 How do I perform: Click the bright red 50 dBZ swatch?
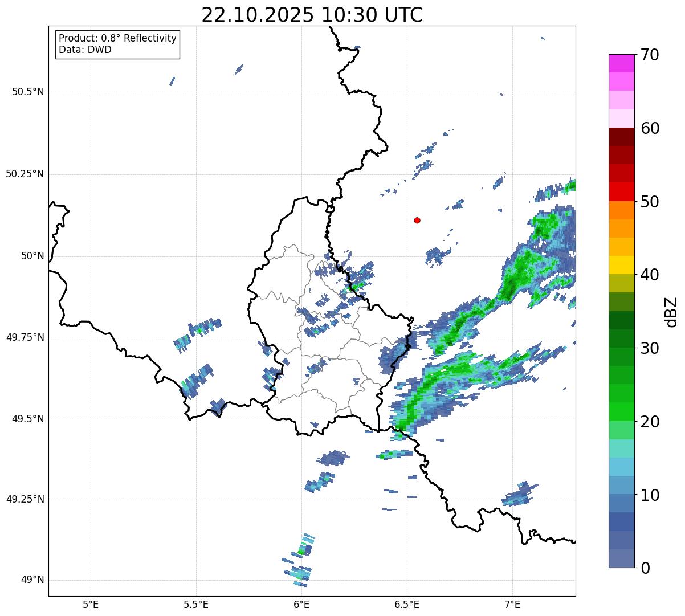622,192
